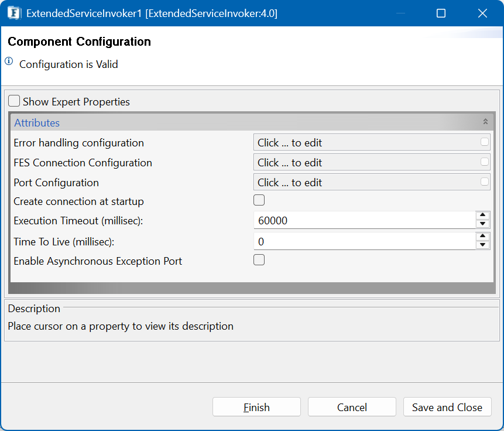Click the Time To Live value field

(x=364, y=241)
